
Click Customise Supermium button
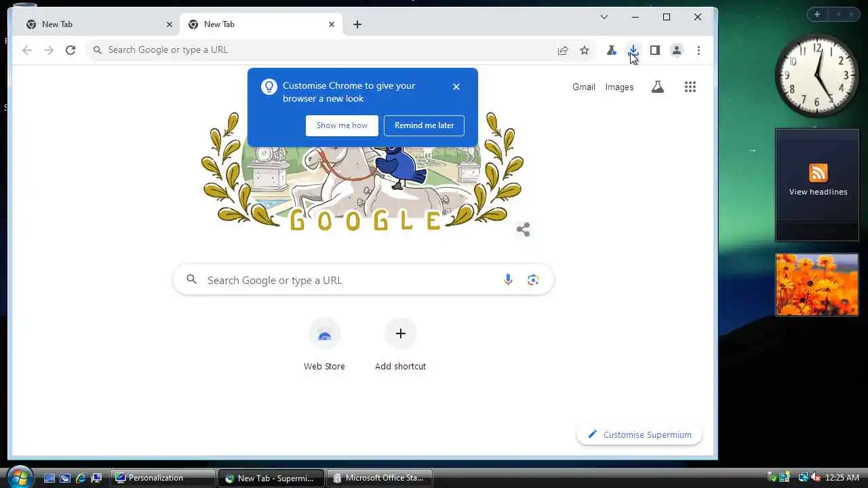(639, 434)
